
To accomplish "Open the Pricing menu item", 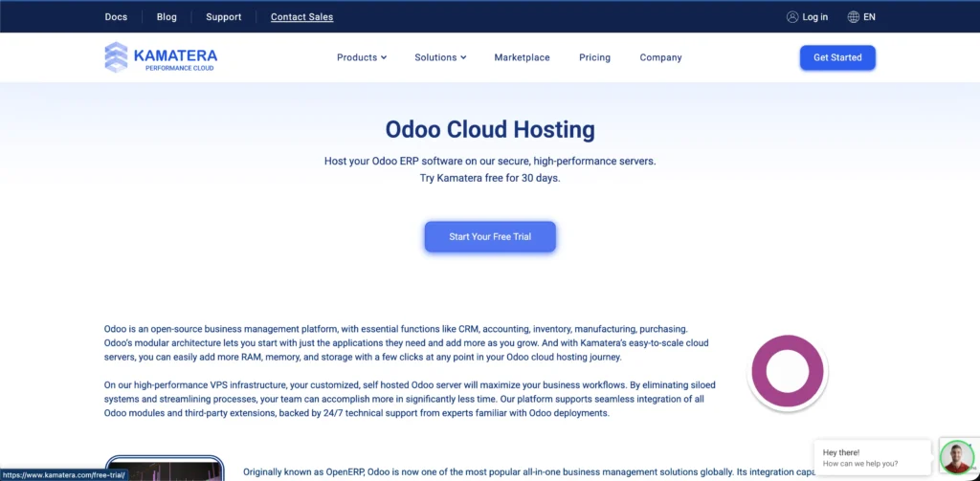I will click(594, 57).
